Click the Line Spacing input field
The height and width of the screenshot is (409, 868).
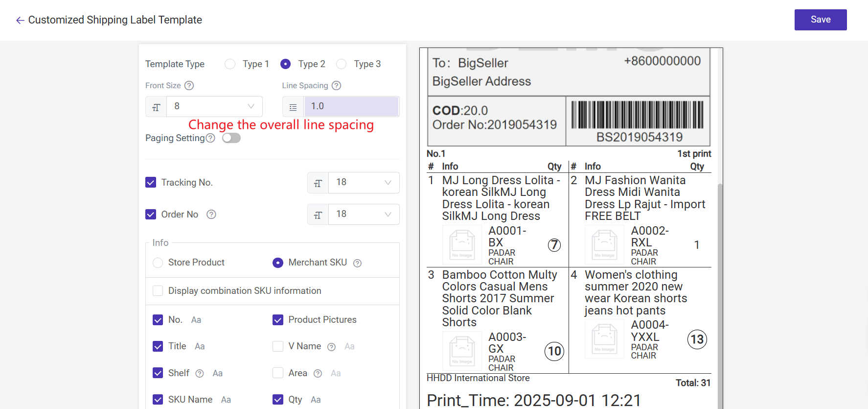point(351,107)
